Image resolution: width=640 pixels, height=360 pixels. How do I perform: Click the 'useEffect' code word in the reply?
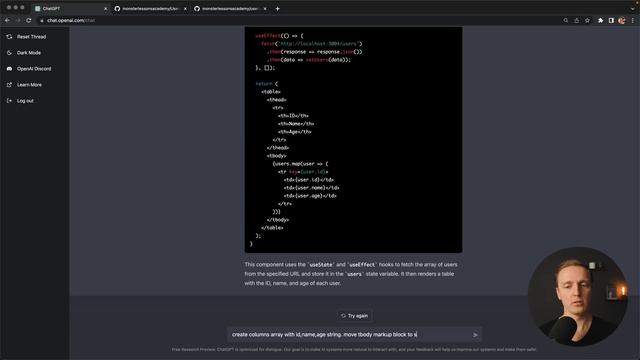[362, 264]
